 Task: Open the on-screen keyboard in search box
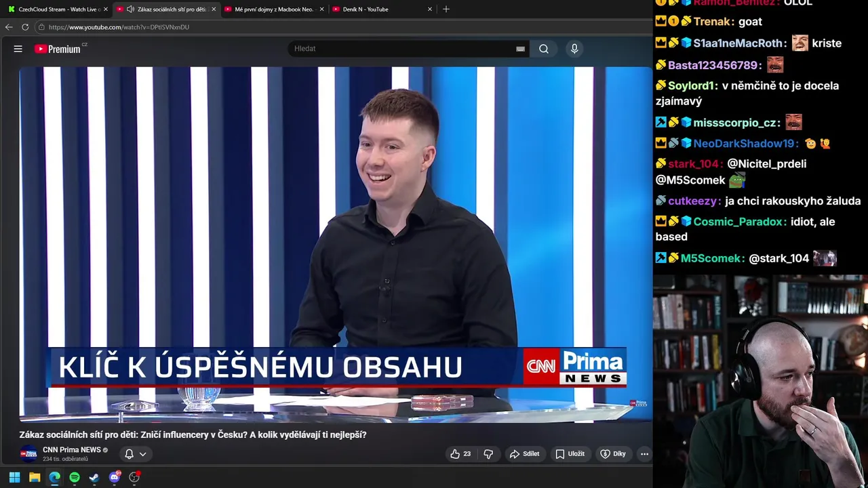[x=520, y=49]
